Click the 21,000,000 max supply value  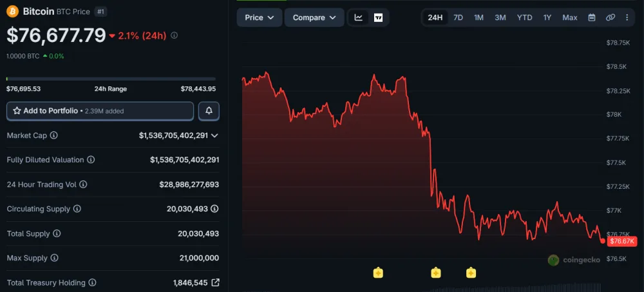(199, 258)
